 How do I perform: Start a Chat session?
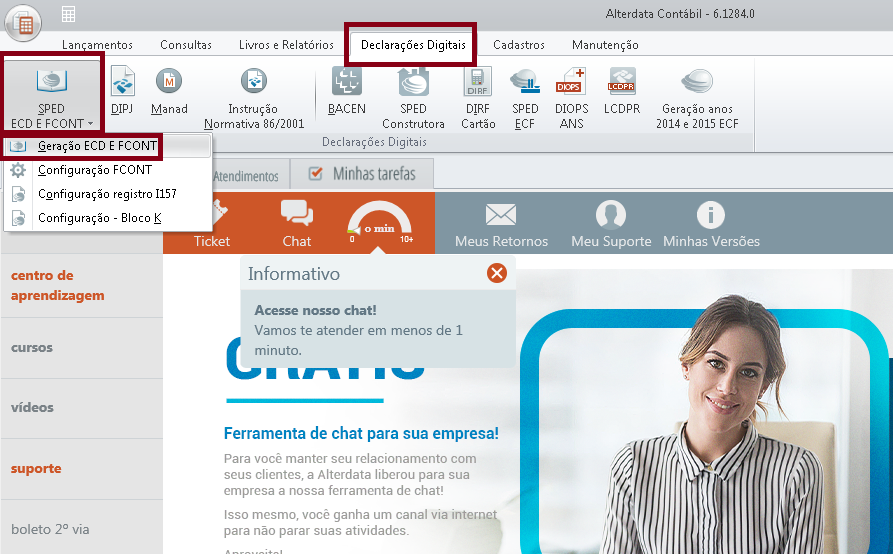click(297, 224)
